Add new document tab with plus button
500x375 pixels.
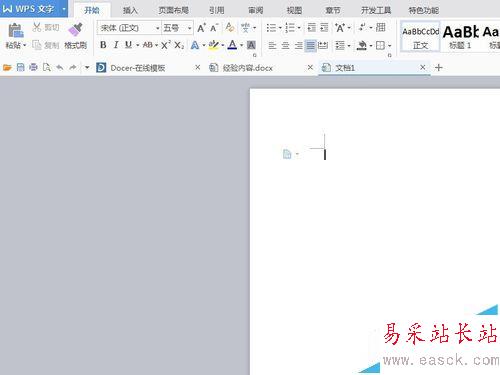(x=439, y=68)
